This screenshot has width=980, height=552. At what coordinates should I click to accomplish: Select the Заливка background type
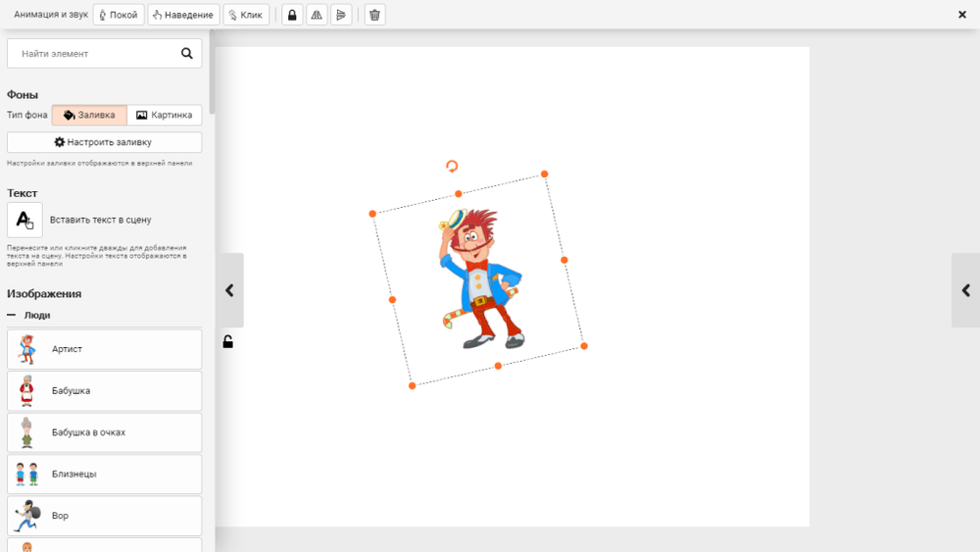pos(89,116)
